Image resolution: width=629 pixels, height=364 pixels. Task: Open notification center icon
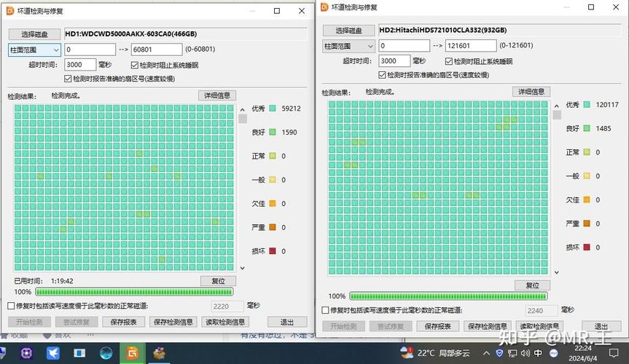614,353
